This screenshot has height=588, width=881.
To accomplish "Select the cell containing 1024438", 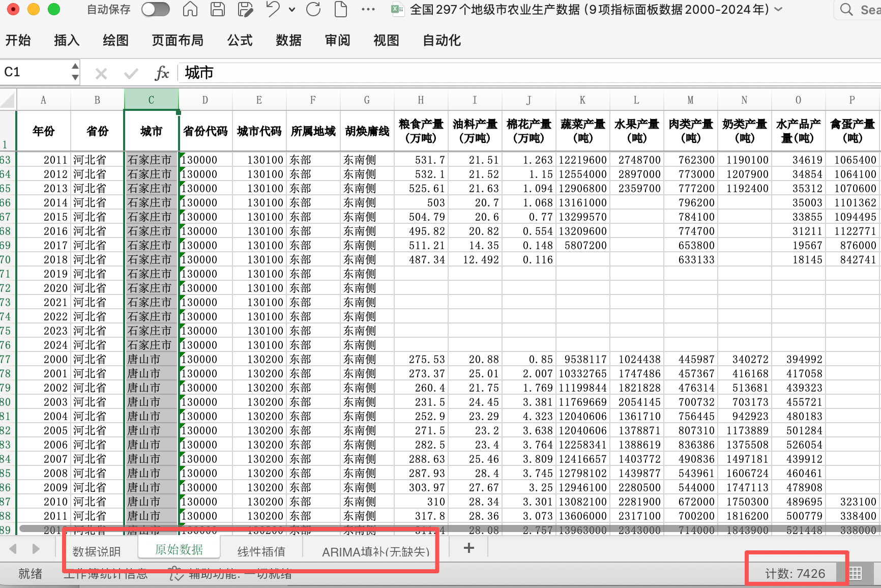I will click(x=637, y=359).
